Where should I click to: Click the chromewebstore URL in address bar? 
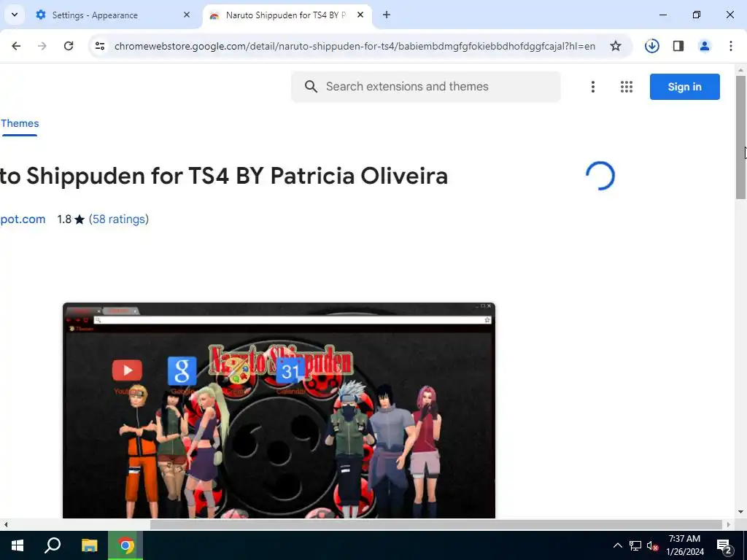tap(355, 46)
